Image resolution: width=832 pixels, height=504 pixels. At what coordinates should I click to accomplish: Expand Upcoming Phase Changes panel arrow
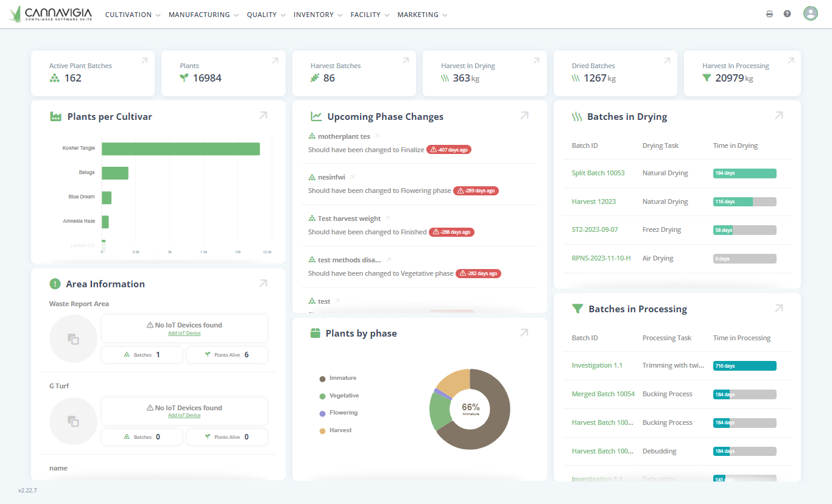pos(524,116)
